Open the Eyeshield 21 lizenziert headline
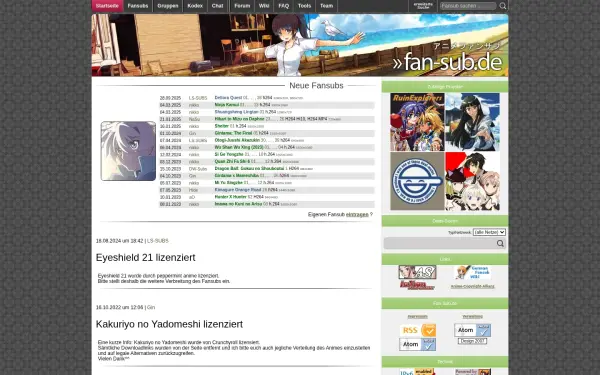Screen dimensions: 600x375 click(145, 258)
